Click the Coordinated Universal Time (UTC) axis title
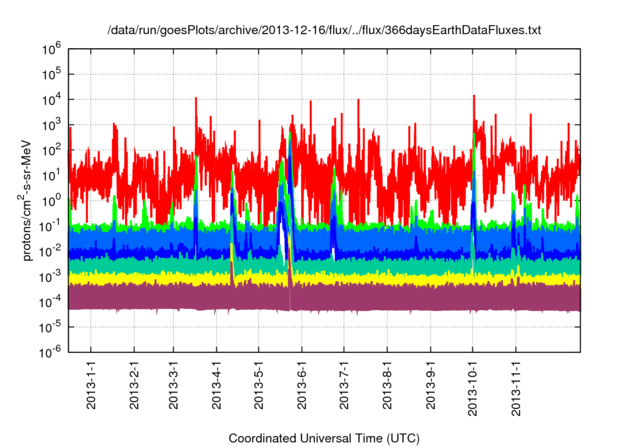 (324, 439)
